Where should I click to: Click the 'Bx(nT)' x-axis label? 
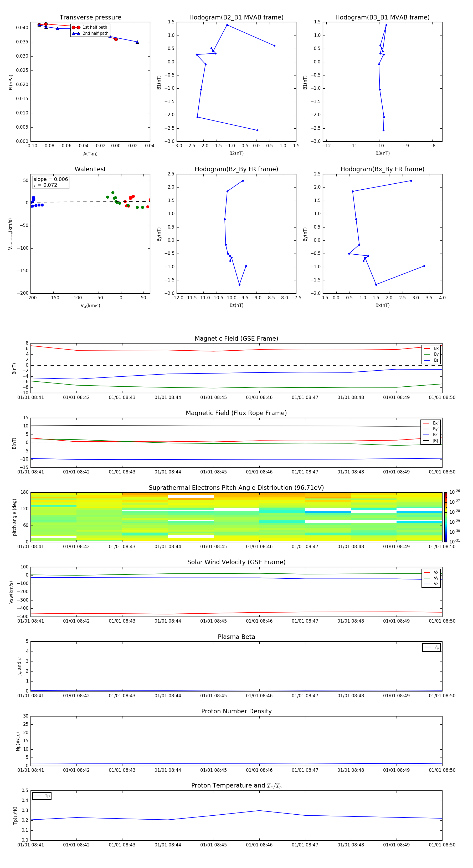[x=382, y=305]
